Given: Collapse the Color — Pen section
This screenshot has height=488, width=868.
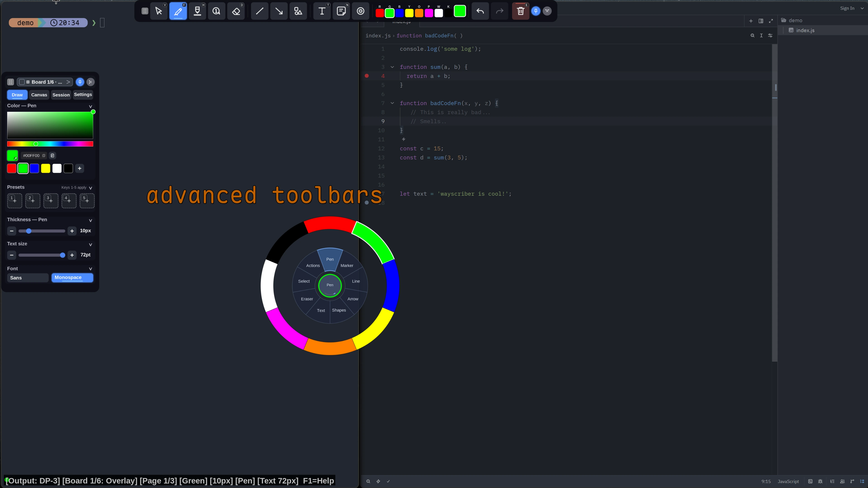Looking at the screenshot, I should click(90, 106).
